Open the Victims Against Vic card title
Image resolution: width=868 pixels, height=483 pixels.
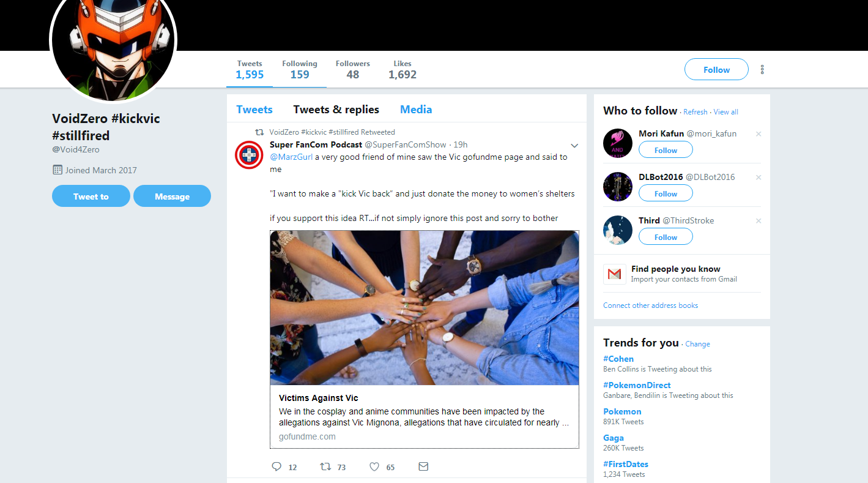tap(319, 398)
